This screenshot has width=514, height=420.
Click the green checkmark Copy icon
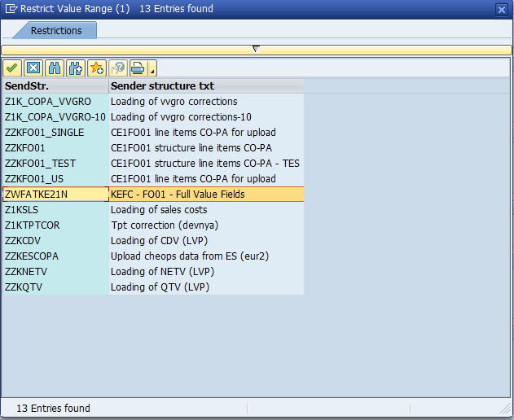coord(12,68)
